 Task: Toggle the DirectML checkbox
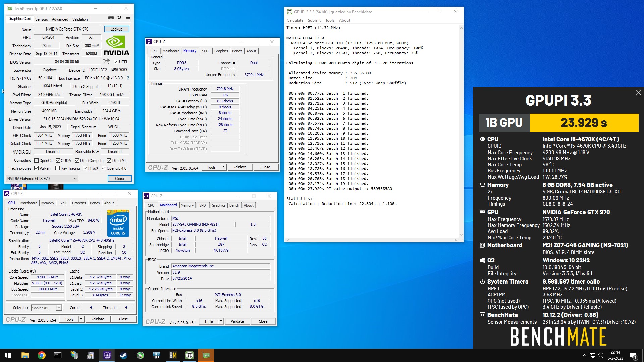coord(109,161)
